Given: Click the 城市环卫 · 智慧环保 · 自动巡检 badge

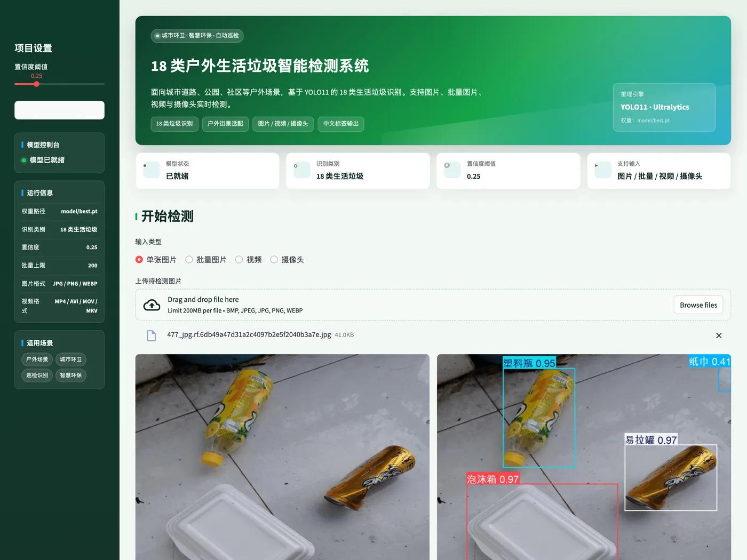Looking at the screenshot, I should (197, 36).
